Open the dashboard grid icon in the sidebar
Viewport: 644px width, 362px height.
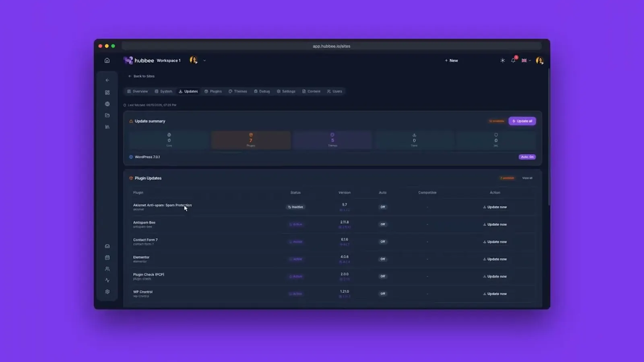coord(107,93)
